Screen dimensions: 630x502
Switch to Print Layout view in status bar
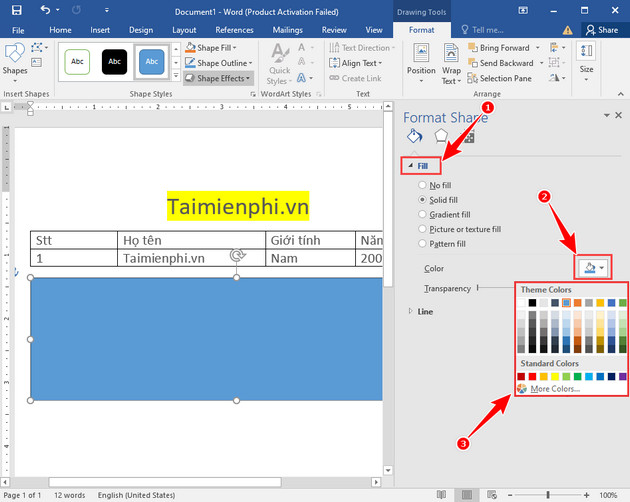pyautogui.click(x=466, y=495)
